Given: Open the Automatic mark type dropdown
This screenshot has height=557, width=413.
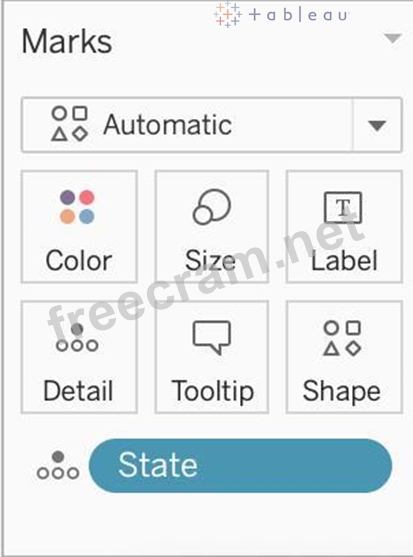Looking at the screenshot, I should (212, 125).
